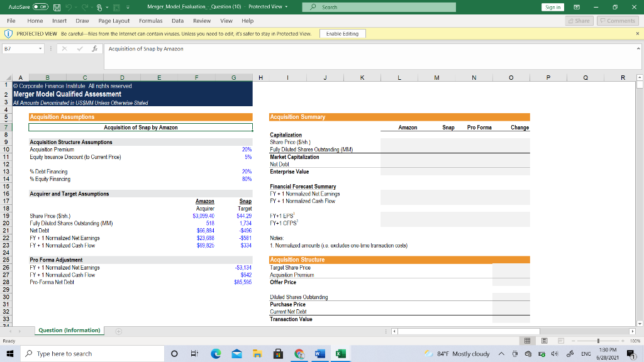
Task: Click the Enable Editing button
Action: click(x=343, y=33)
